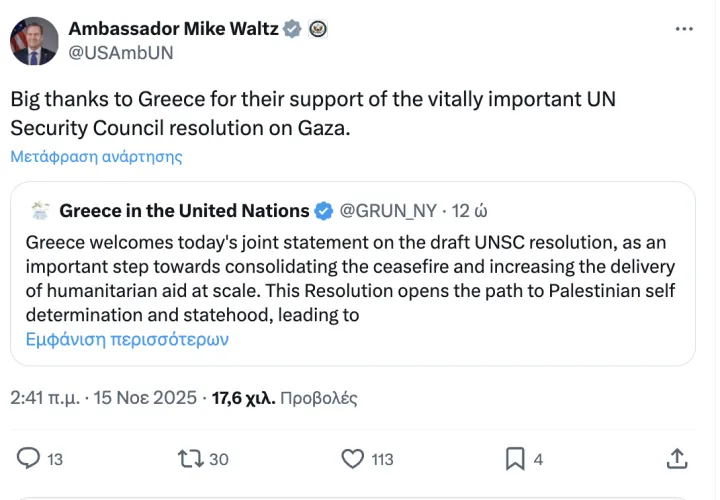Bookmark this post

515,459
